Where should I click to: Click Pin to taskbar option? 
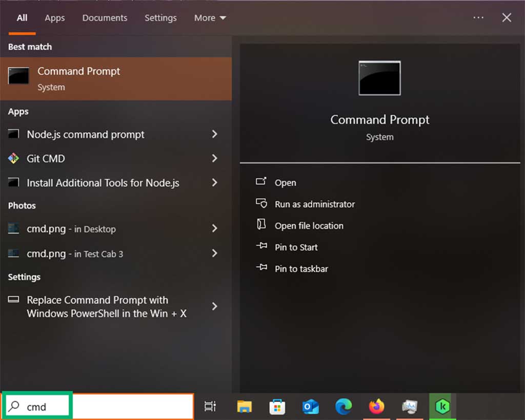point(302,268)
